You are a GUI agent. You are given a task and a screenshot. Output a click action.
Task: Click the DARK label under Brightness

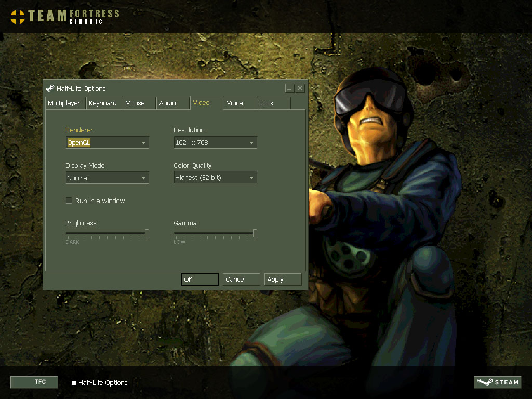pos(72,242)
